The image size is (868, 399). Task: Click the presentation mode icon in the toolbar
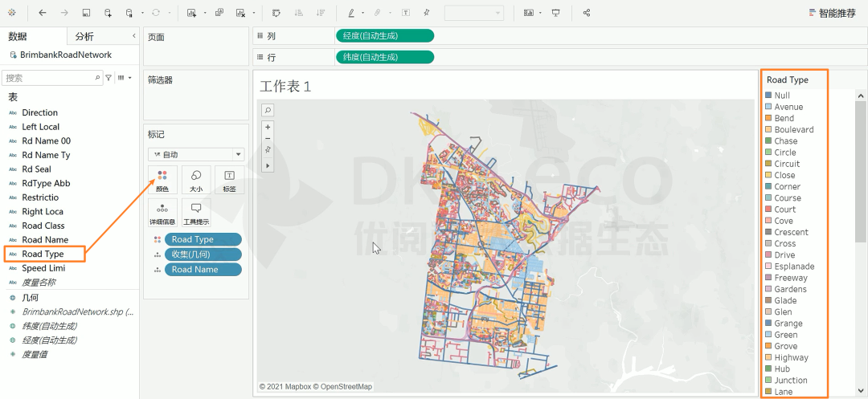coord(555,14)
